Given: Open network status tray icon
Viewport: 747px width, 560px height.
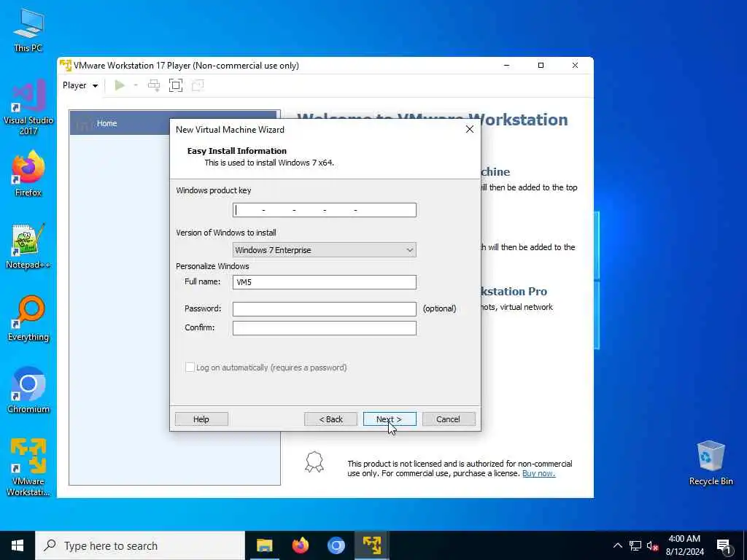Looking at the screenshot, I should pyautogui.click(x=635, y=545).
